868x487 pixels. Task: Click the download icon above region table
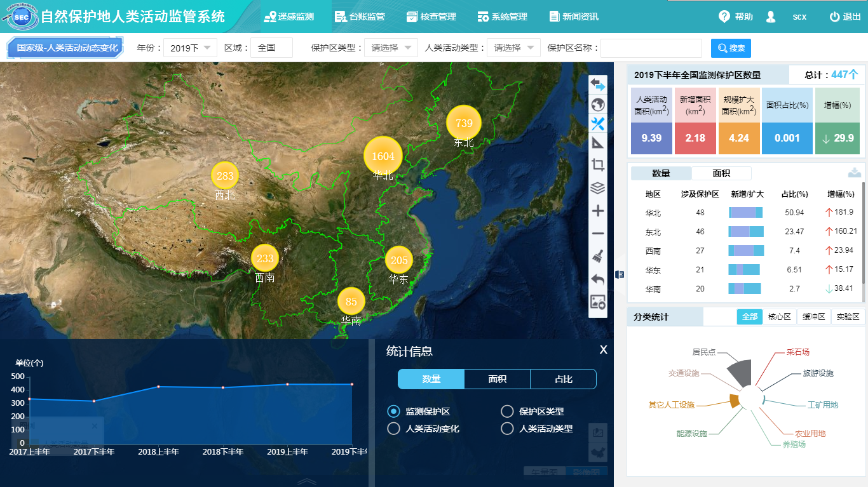855,173
